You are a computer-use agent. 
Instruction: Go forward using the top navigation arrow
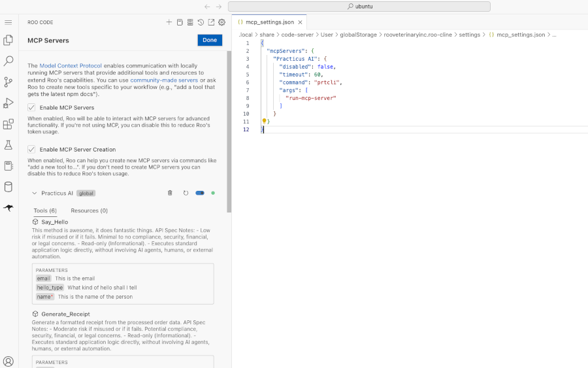[x=219, y=7]
